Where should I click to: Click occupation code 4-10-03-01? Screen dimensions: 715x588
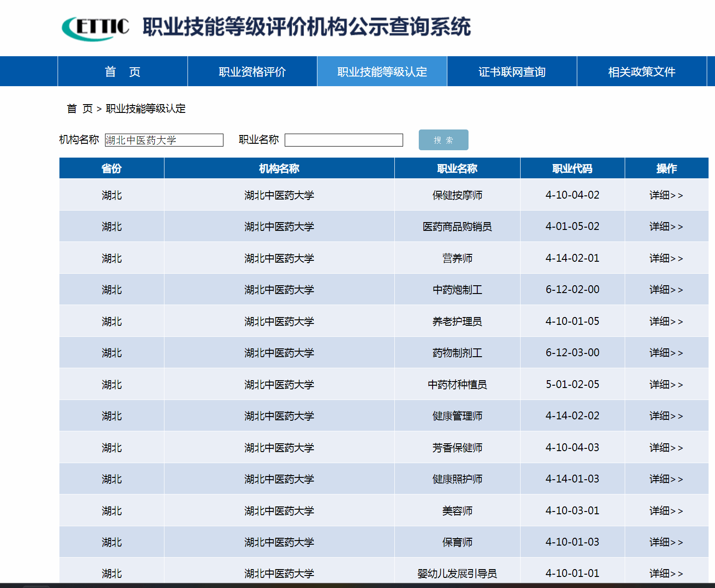(573, 511)
